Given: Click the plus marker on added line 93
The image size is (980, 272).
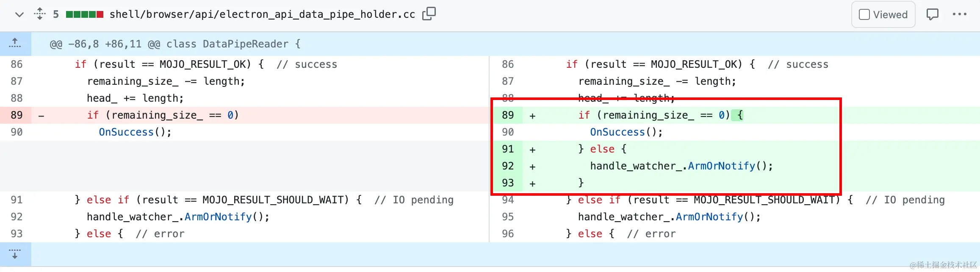Looking at the screenshot, I should [532, 184].
